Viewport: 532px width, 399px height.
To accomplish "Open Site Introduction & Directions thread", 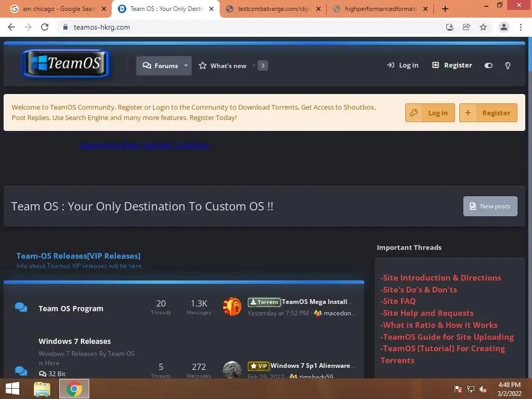I will coord(441,277).
